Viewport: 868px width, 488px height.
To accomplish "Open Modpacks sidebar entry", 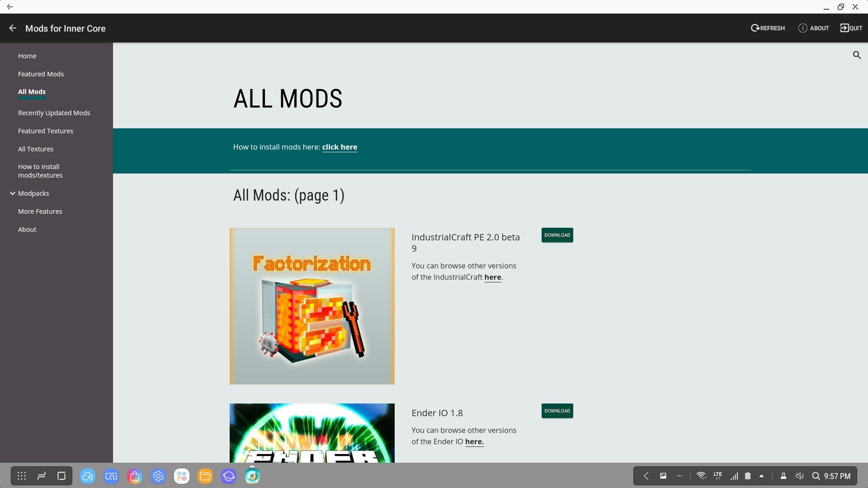I will click(33, 193).
